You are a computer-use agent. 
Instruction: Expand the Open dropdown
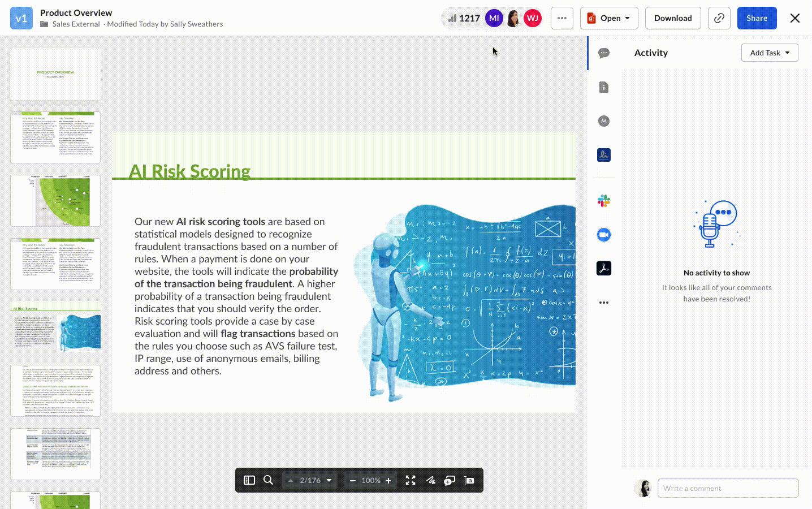[x=609, y=18]
